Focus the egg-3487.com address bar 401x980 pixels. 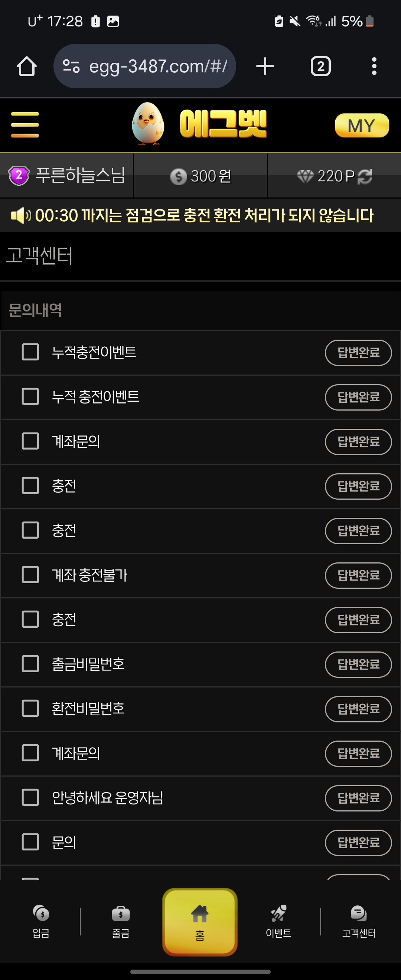click(144, 66)
